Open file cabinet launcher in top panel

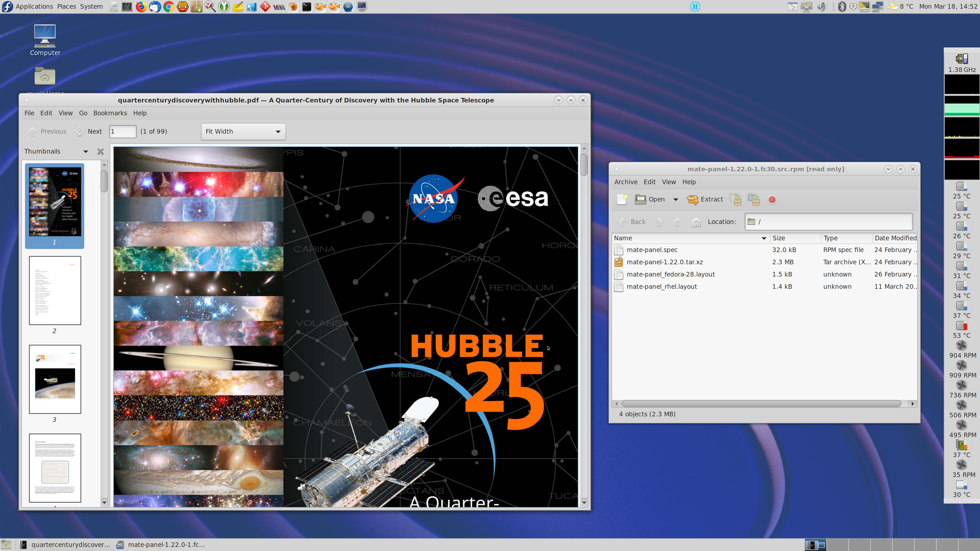point(113,6)
